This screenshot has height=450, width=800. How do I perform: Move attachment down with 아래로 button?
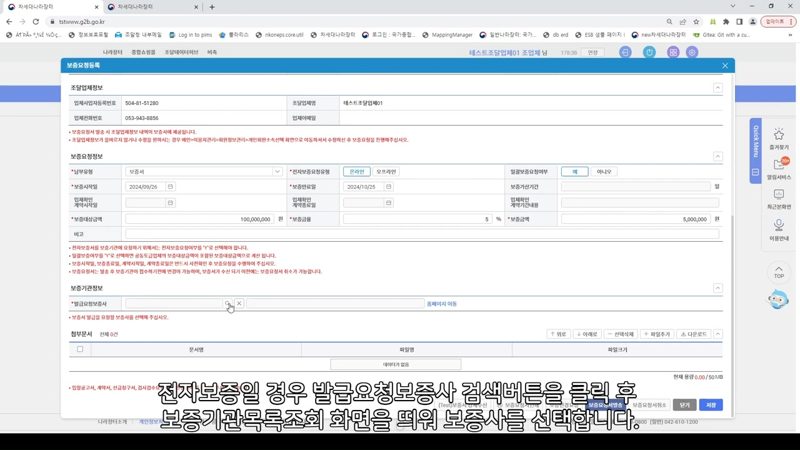[587, 334]
